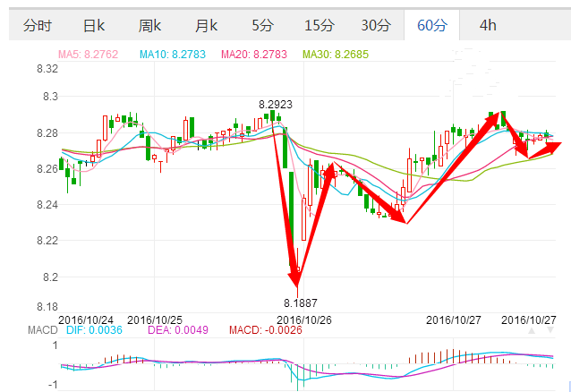Click the active 60分 tab
This screenshot has height=392, width=571.
433,25
